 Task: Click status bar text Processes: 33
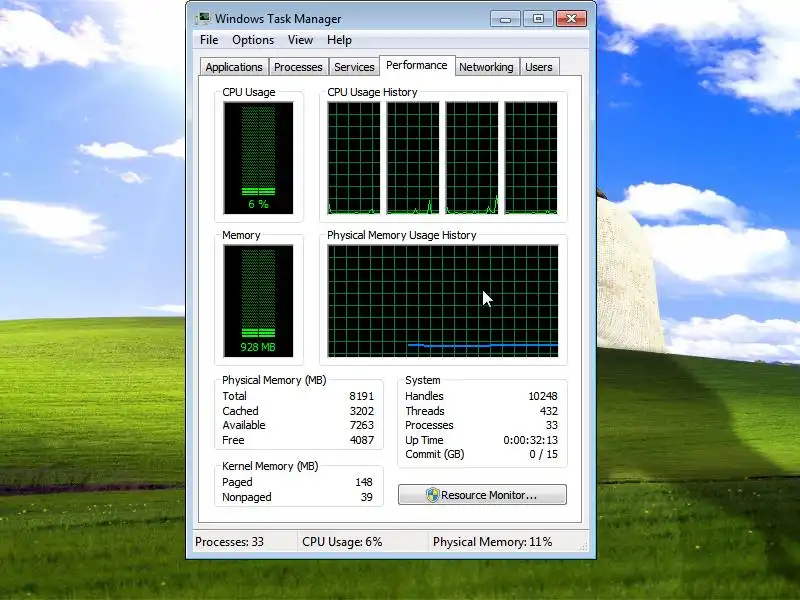[230, 542]
